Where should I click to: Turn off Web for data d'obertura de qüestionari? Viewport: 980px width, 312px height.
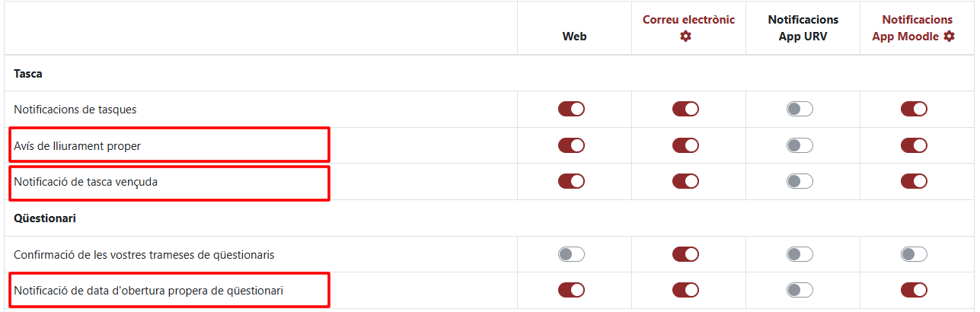click(571, 290)
